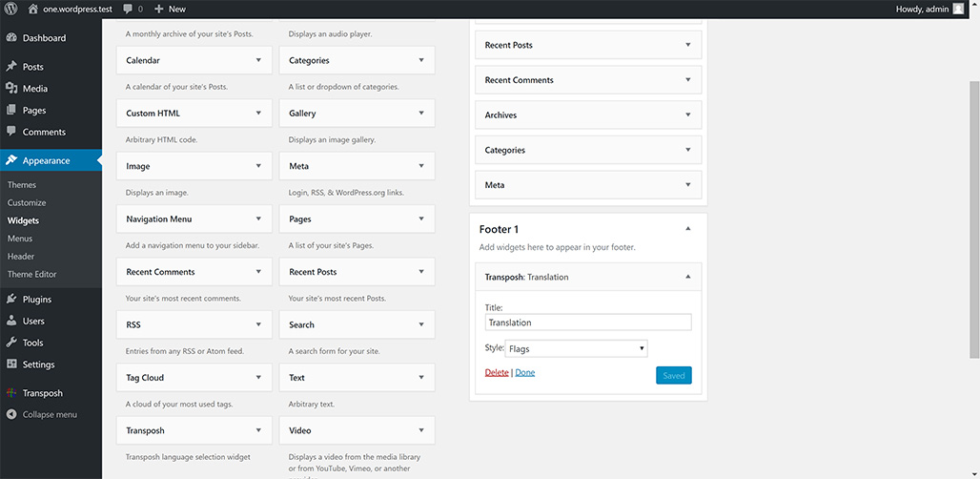The height and width of the screenshot is (479, 980).
Task: Click the home icon beside one.wordpress.test
Action: 33,9
